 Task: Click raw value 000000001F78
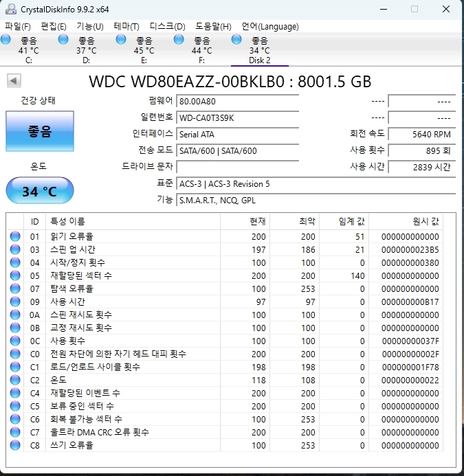pyautogui.click(x=410, y=367)
